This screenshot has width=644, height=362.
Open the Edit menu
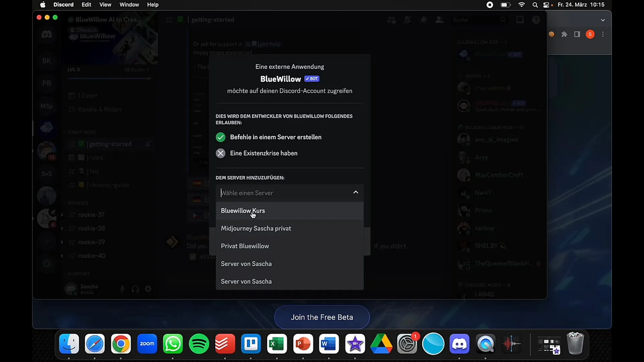coord(86,5)
